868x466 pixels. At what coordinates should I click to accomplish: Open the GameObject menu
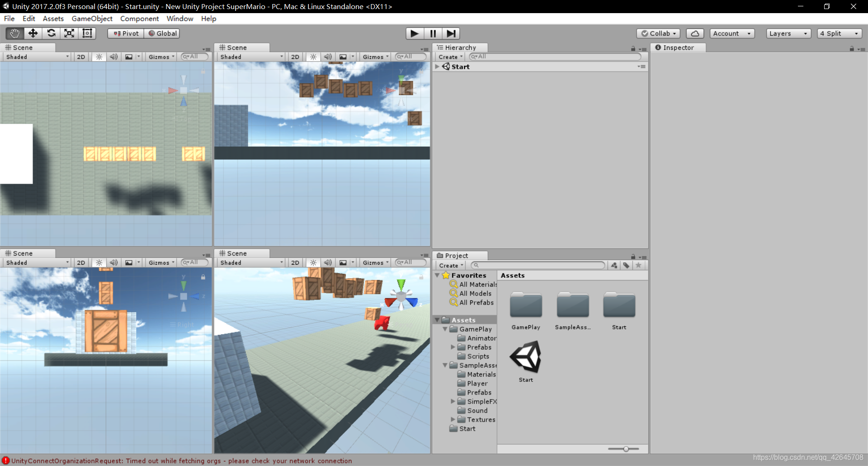coord(92,19)
